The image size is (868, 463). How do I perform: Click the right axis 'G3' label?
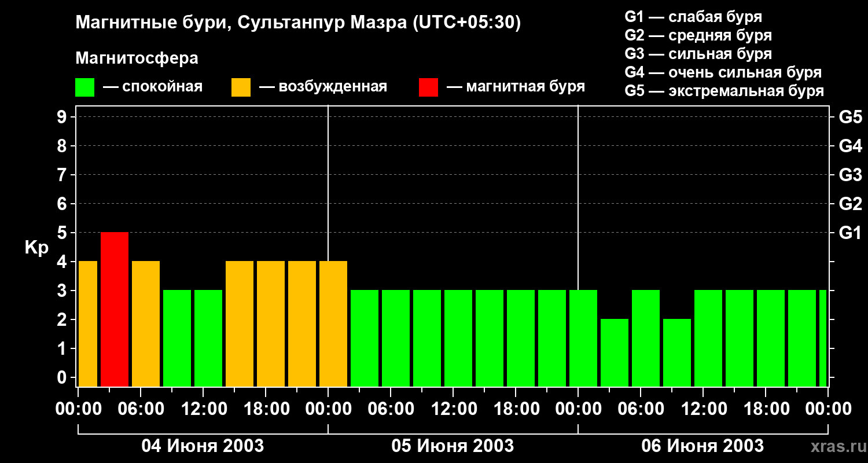[851, 175]
